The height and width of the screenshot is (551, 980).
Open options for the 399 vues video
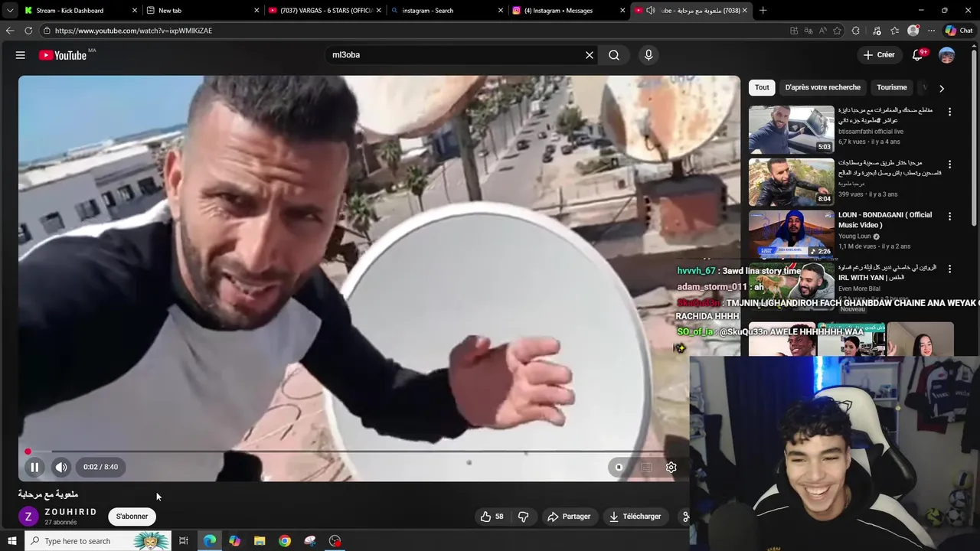coord(950,165)
